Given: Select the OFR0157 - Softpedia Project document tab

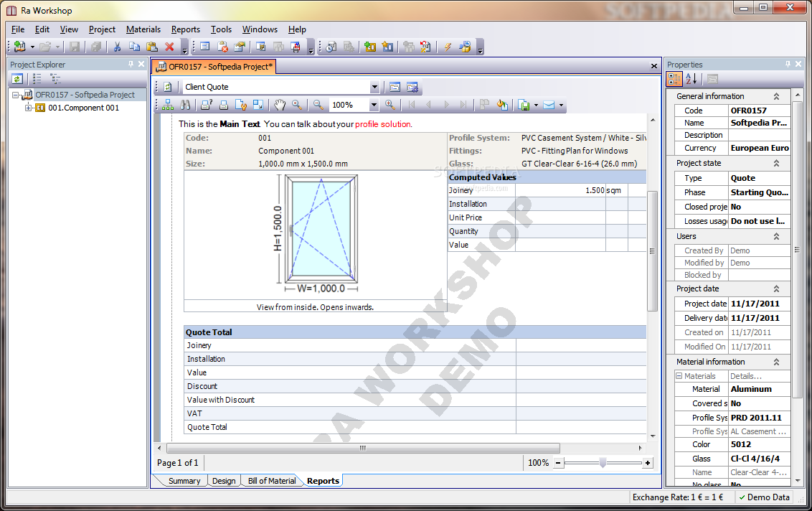Looking at the screenshot, I should 214,66.
